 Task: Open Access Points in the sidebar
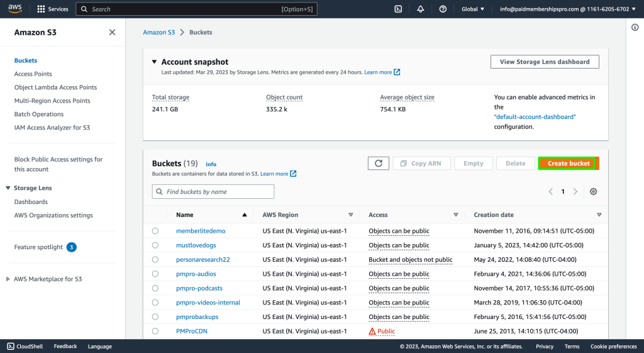pos(33,74)
